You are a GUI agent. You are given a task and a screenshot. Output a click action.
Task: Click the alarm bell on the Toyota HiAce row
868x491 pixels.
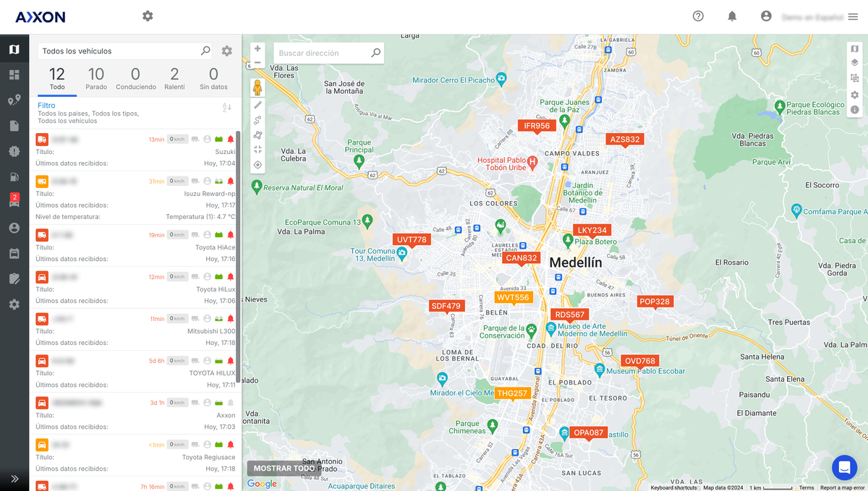pyautogui.click(x=231, y=234)
